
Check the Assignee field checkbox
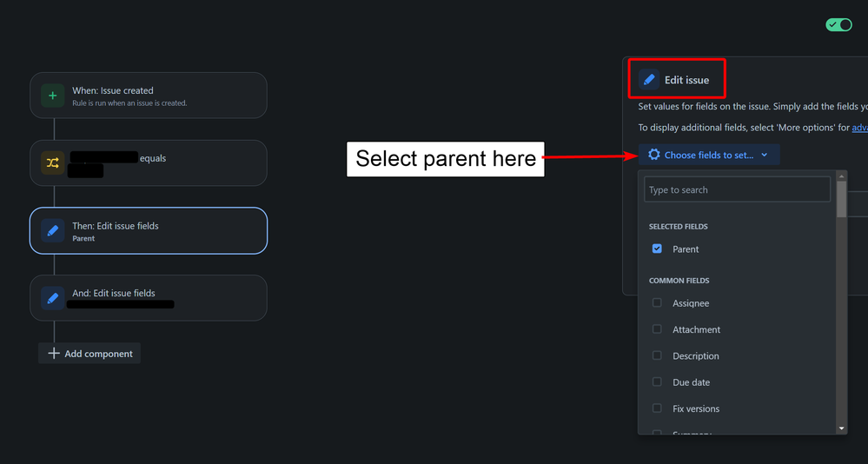coord(657,303)
